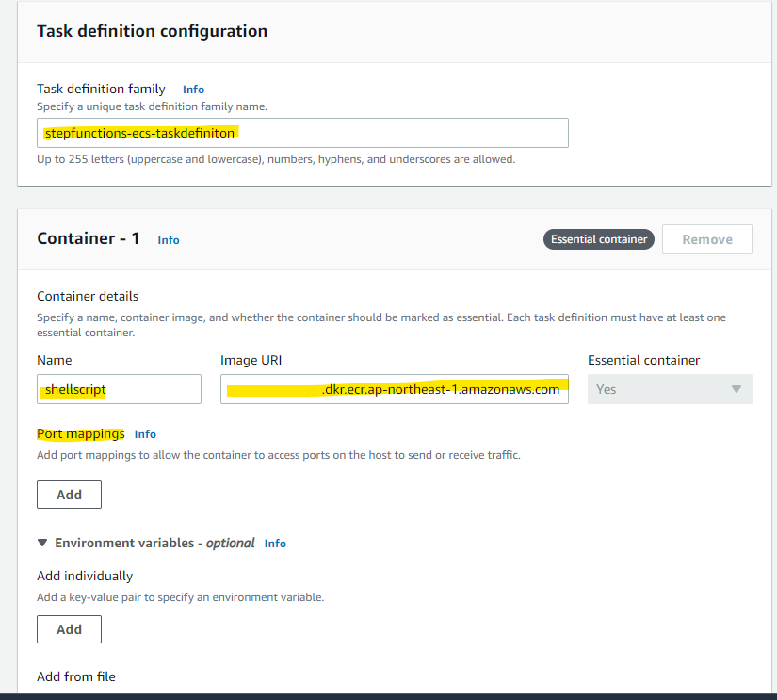Open Info help beside Port mappings
This screenshot has height=700, width=777.
point(145,434)
